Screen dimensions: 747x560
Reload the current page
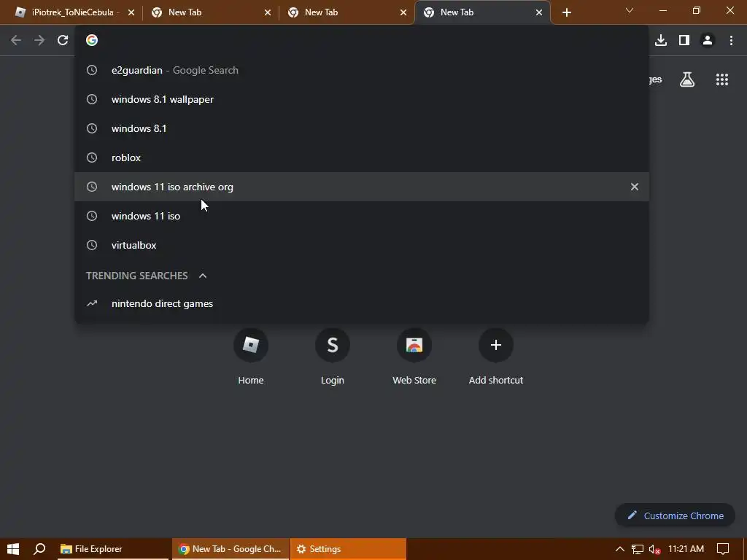(63, 41)
